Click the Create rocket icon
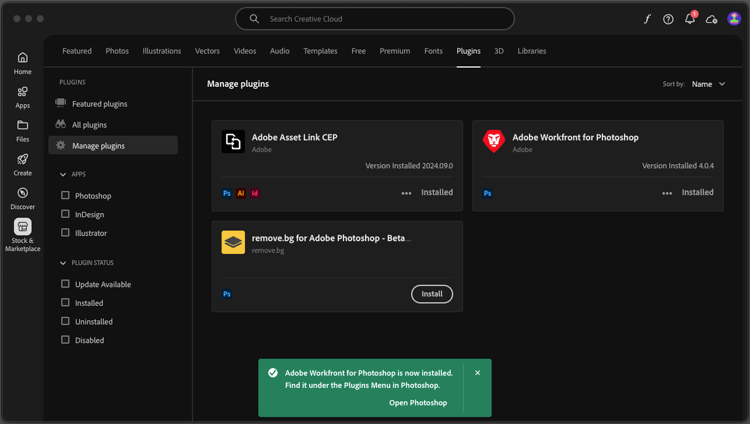The image size is (750, 424). coord(22,160)
